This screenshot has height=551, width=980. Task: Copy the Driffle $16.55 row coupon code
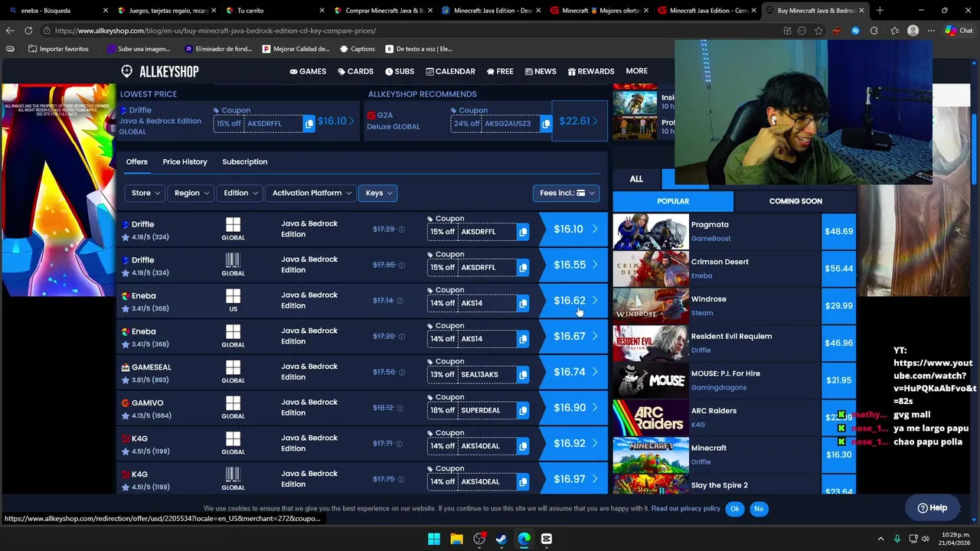523,268
